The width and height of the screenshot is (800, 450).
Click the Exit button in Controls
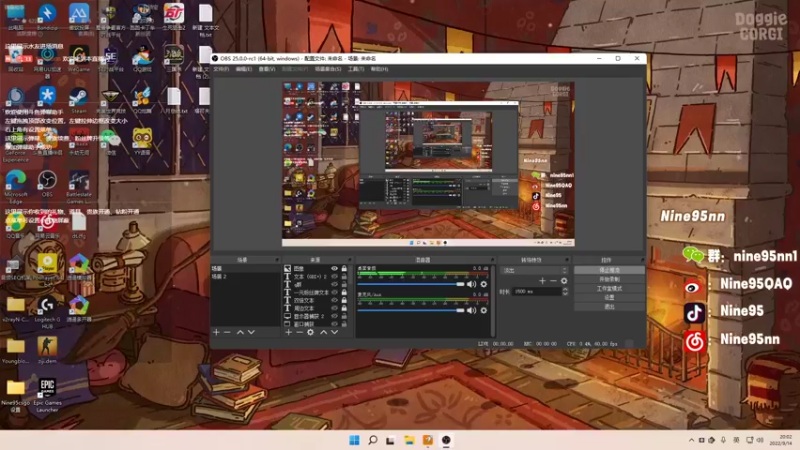point(609,307)
